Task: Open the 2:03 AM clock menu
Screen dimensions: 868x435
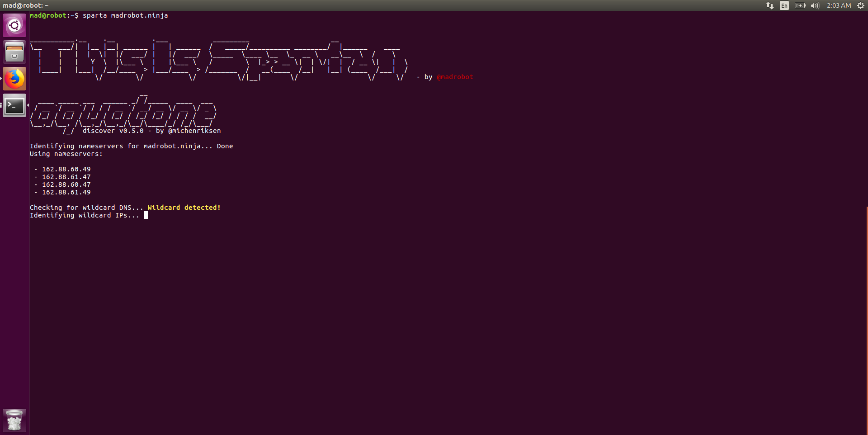Action: click(839, 5)
